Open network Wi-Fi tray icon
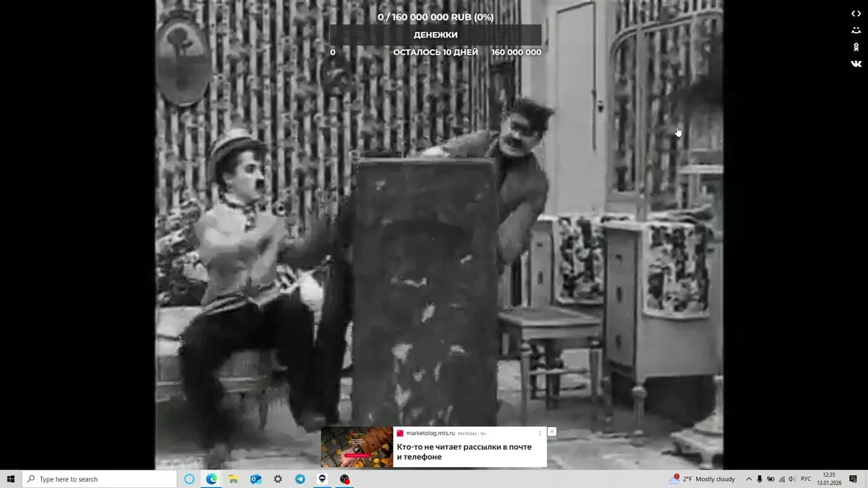 pos(781,479)
